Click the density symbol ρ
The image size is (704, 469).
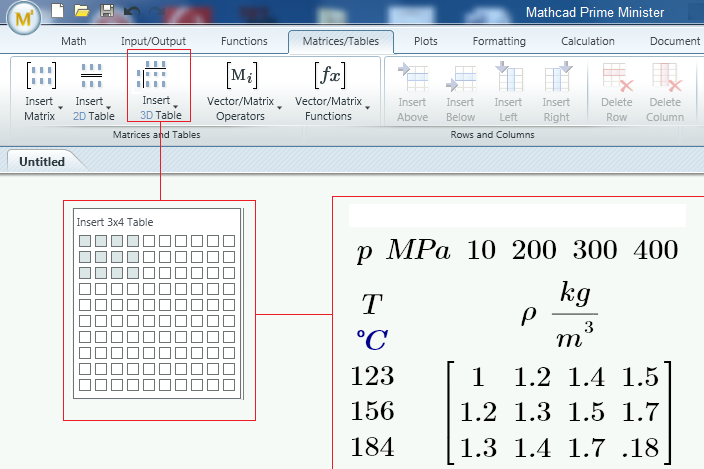pyautogui.click(x=529, y=315)
